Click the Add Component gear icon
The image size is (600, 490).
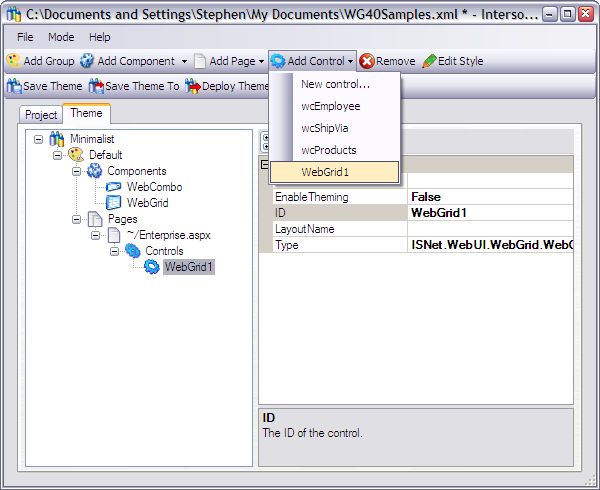tap(87, 61)
